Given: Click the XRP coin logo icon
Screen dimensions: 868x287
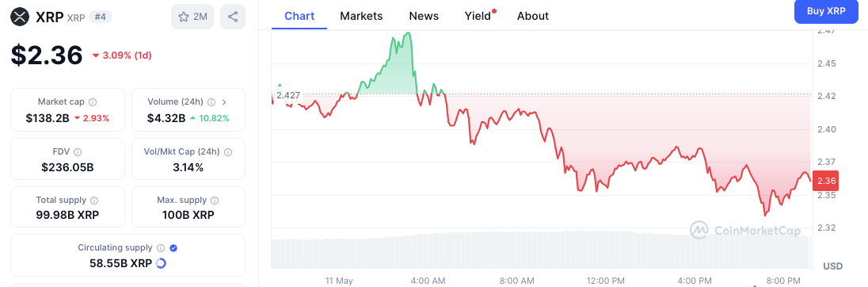Looking at the screenshot, I should pos(21,17).
